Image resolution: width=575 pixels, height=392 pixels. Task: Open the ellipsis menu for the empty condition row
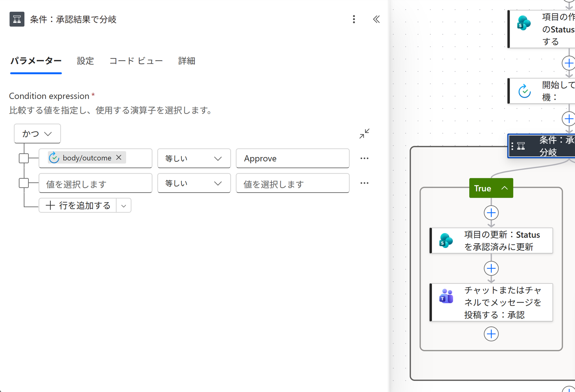[364, 183]
